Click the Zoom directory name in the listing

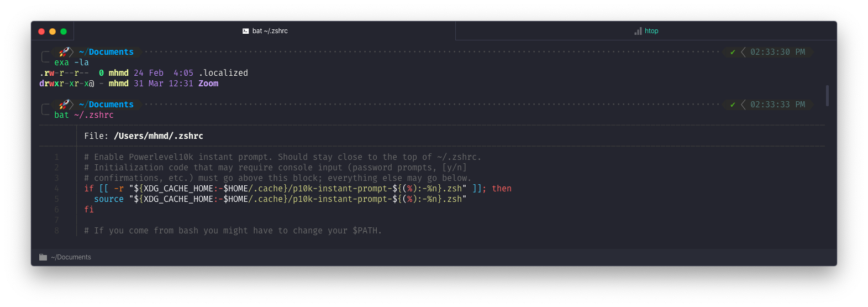click(208, 84)
